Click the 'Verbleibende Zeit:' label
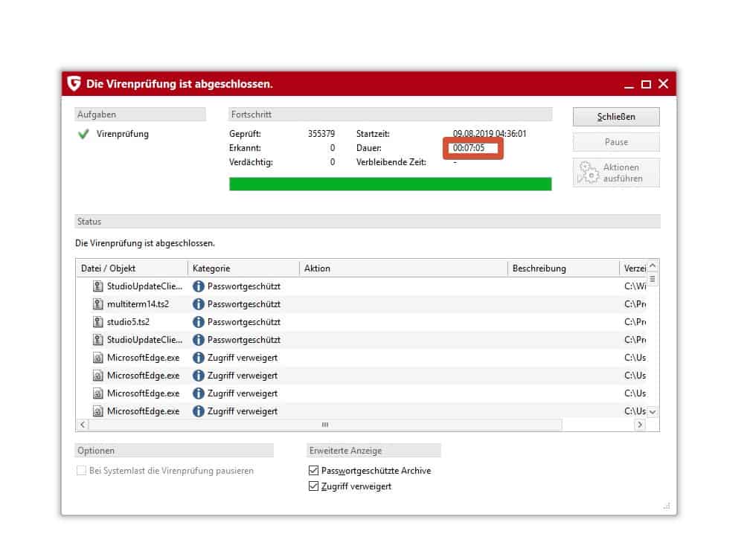 pyautogui.click(x=391, y=162)
